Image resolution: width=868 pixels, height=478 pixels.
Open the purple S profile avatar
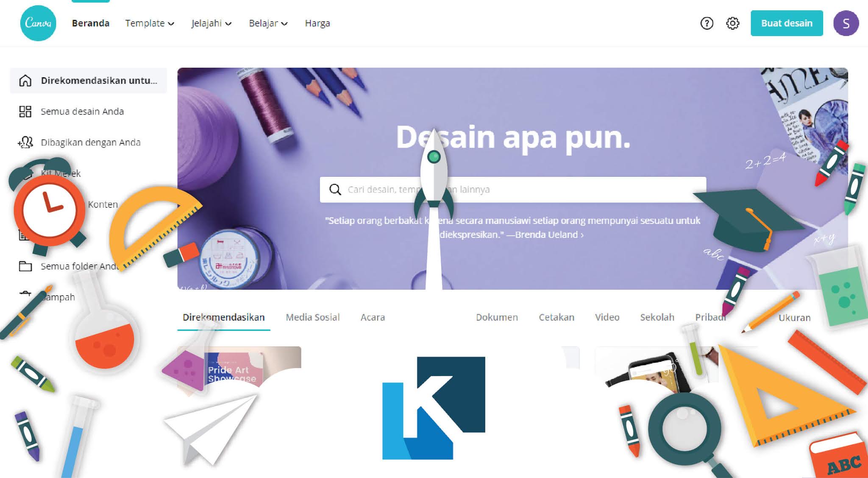[846, 23]
